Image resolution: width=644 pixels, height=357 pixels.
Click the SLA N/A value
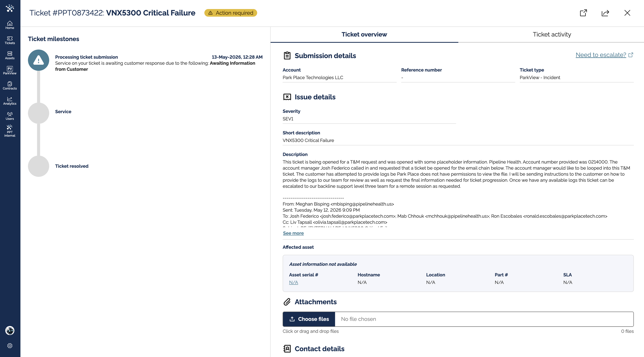(x=567, y=282)
